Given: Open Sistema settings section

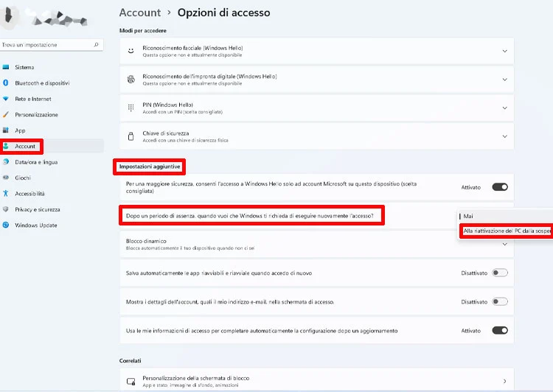Looking at the screenshot, I should (x=24, y=67).
